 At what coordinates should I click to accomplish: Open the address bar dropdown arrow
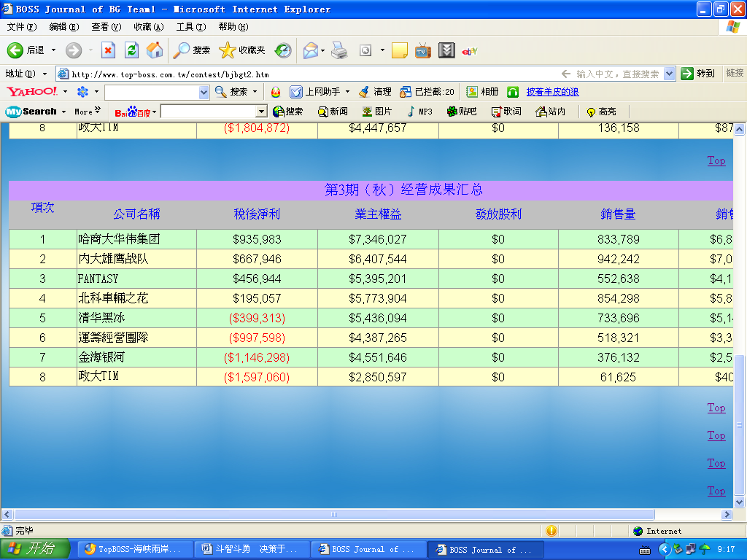tap(670, 74)
